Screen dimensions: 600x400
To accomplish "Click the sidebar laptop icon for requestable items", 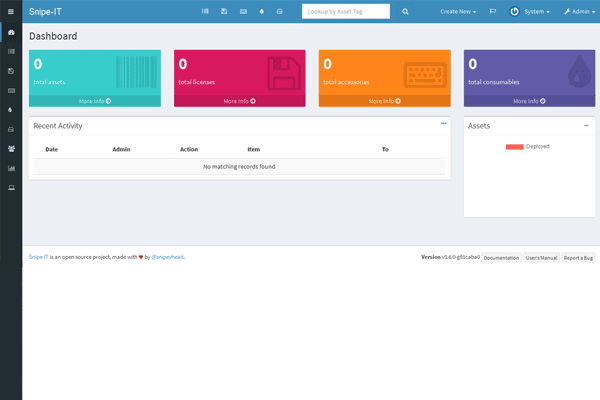I will pyautogui.click(x=11, y=187).
